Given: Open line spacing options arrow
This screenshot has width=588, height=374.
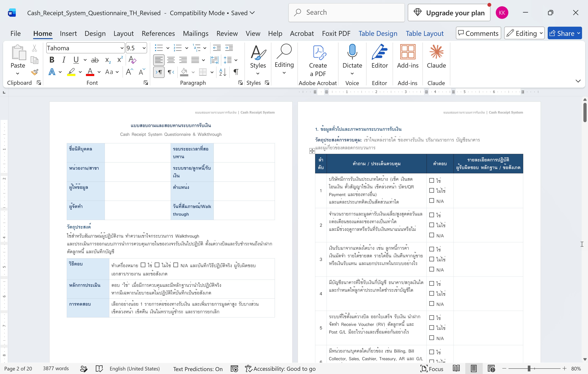Looking at the screenshot, I should [236, 60].
